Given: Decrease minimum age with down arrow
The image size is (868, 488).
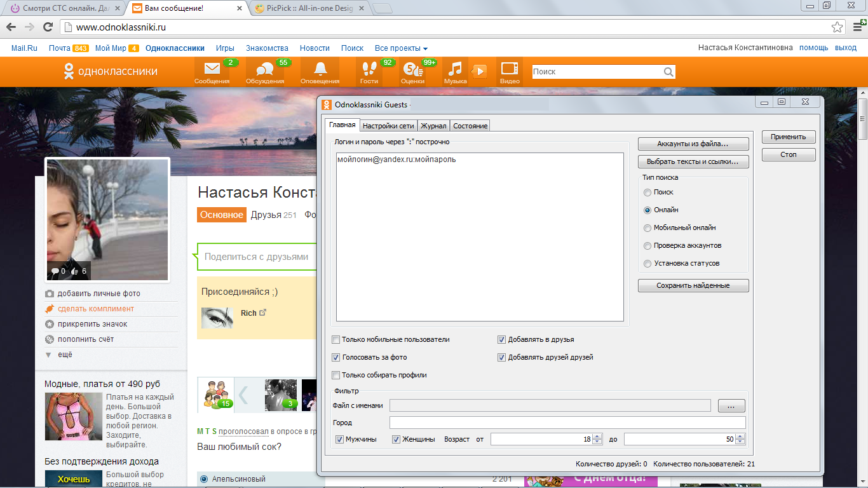Looking at the screenshot, I should 597,442.
